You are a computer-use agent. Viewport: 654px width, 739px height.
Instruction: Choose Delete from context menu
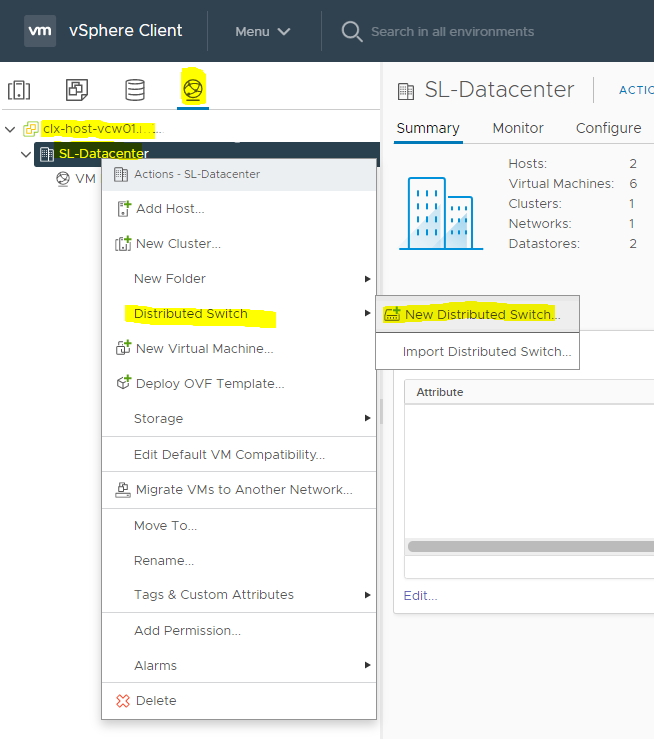click(239, 701)
